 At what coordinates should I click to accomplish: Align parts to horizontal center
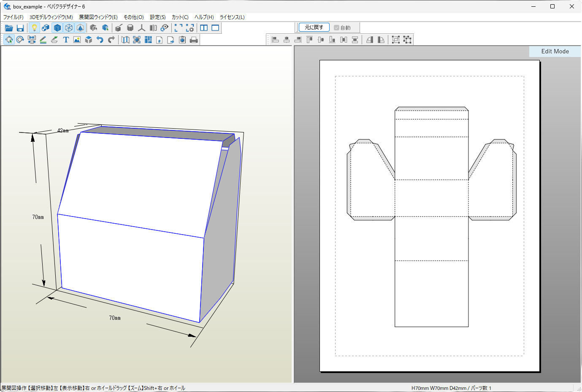[x=287, y=40]
